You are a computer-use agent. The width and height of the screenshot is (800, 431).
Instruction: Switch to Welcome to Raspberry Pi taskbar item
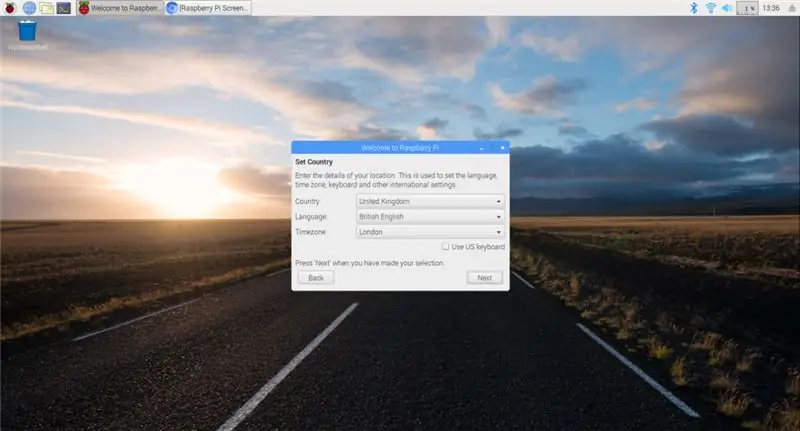(x=120, y=8)
